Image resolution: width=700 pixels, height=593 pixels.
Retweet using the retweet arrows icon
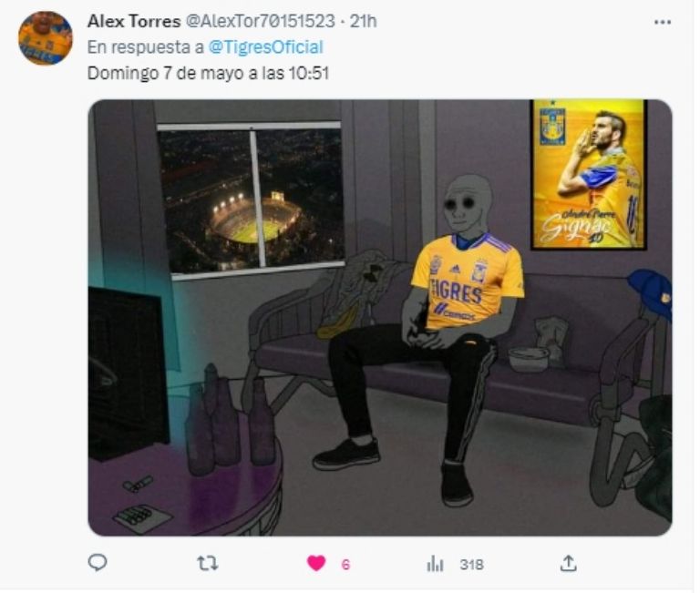pos(208,565)
